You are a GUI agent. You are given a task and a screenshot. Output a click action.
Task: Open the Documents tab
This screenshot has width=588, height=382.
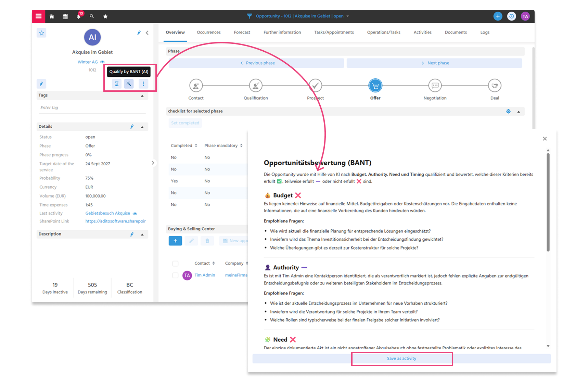(x=456, y=32)
